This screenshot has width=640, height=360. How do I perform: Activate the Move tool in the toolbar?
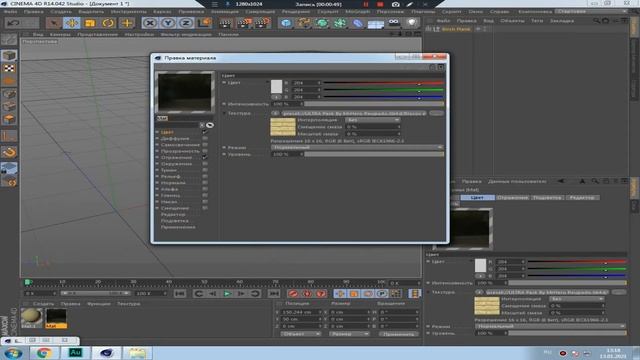point(72,23)
